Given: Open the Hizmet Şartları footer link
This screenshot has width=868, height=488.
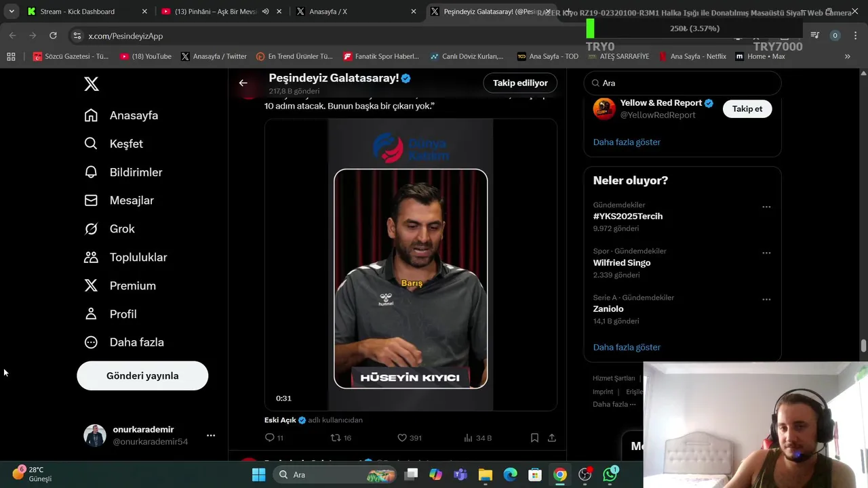Looking at the screenshot, I should coord(614,378).
